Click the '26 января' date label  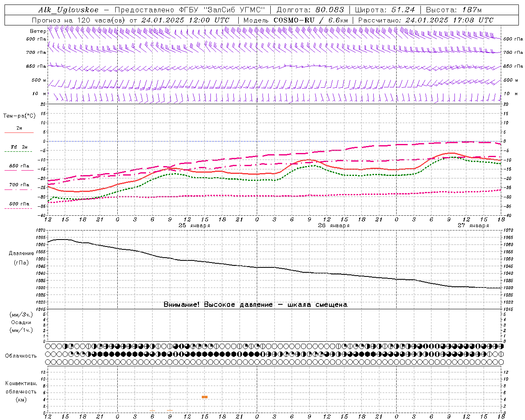point(333,226)
